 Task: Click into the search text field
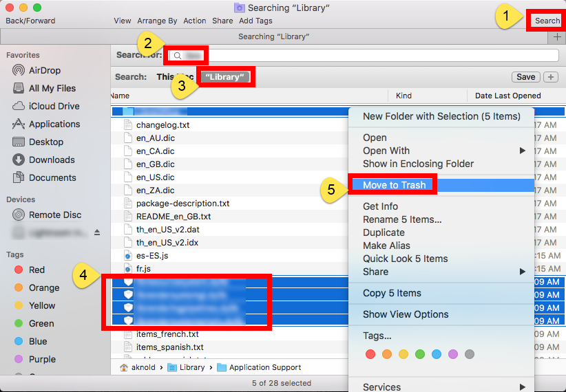click(x=358, y=55)
